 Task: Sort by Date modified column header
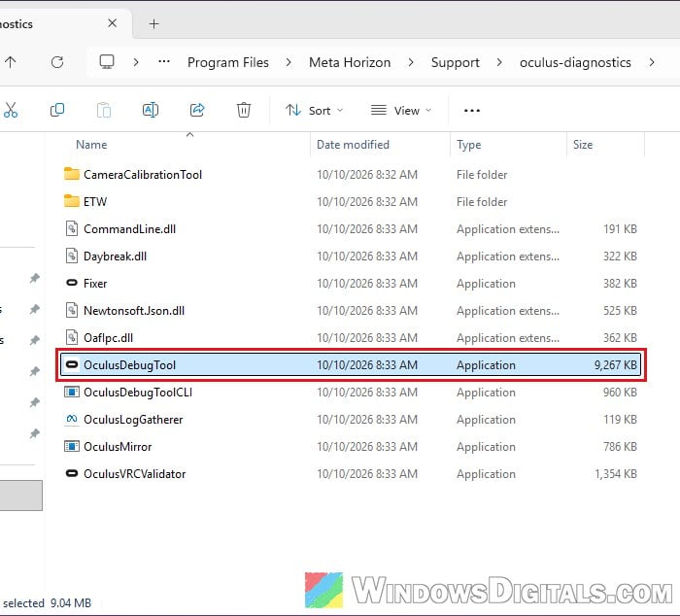point(353,145)
